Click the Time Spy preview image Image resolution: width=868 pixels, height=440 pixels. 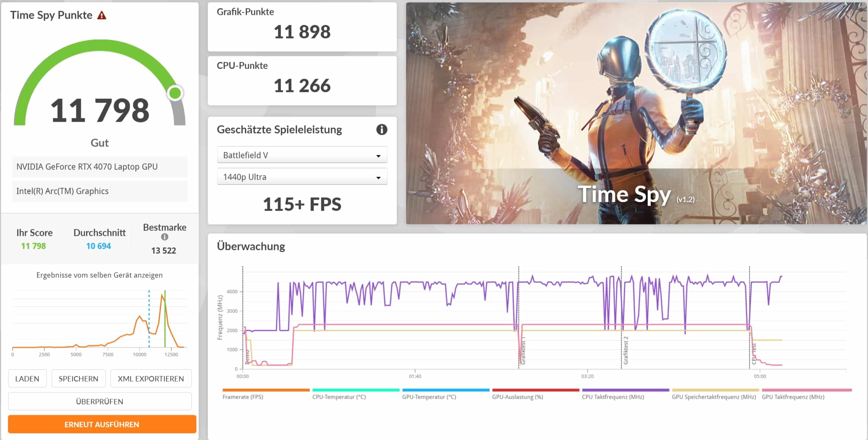(x=636, y=113)
